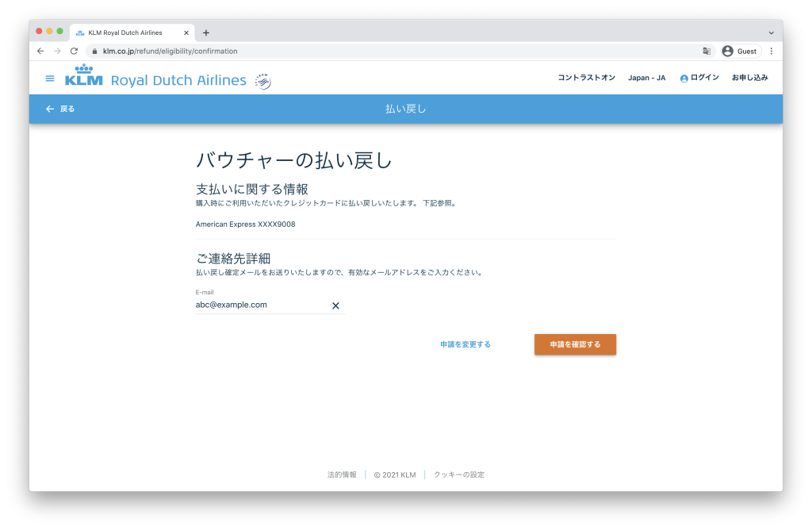Open the Chrome three-dot menu

(771, 51)
